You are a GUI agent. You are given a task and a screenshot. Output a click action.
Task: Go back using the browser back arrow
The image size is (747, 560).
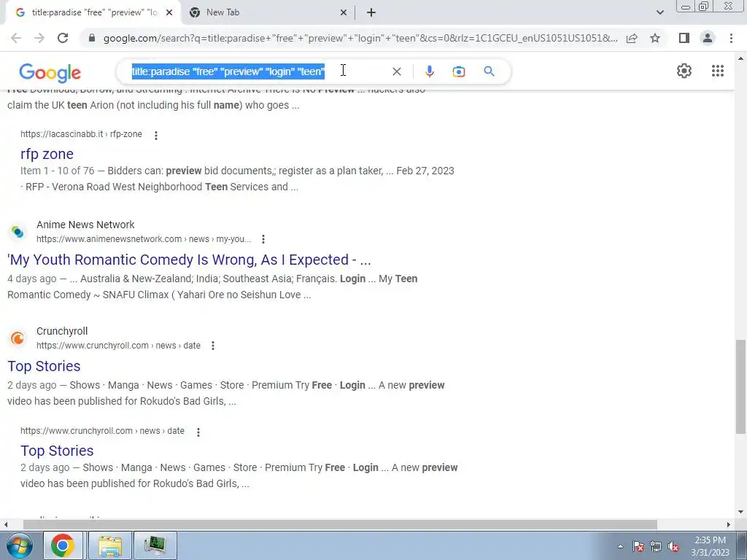point(16,38)
